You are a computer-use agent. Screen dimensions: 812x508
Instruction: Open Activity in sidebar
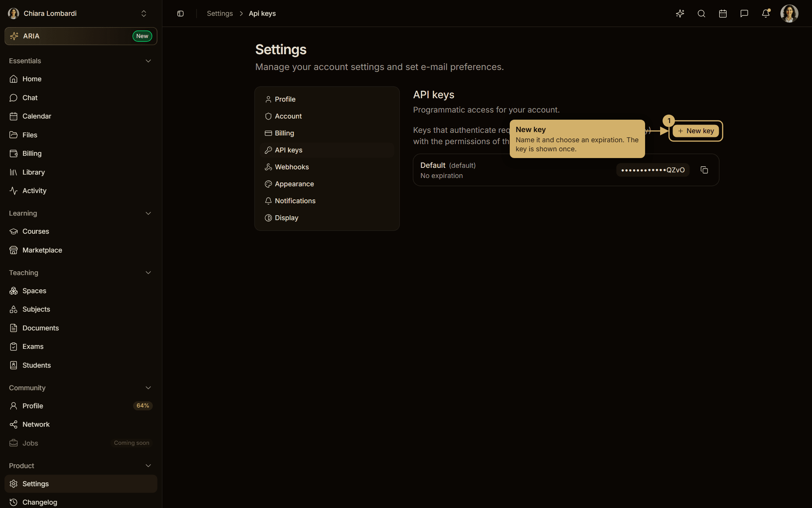click(x=81, y=191)
